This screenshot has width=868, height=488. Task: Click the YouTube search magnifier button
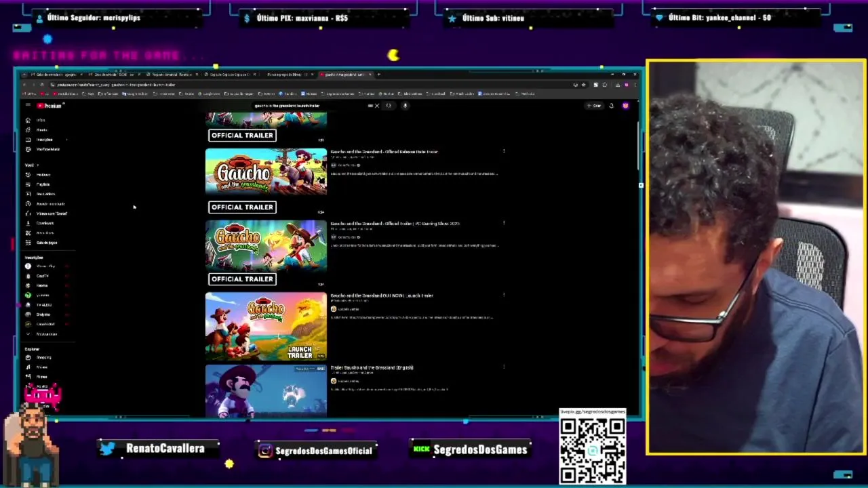click(389, 106)
